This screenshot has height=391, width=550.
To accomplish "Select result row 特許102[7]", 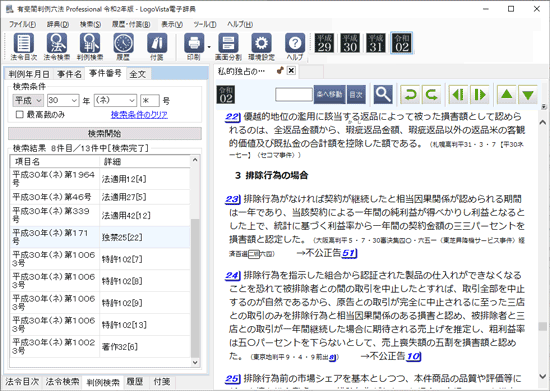I will point(100,259).
